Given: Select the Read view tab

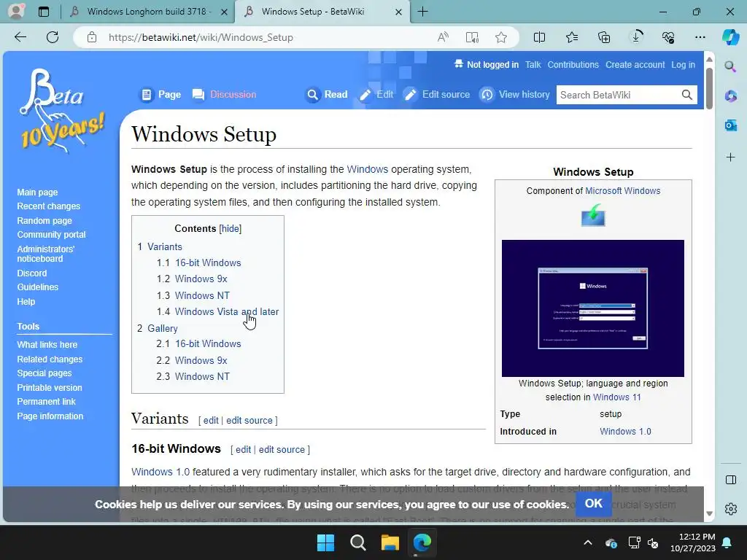Looking at the screenshot, I should pyautogui.click(x=327, y=95).
